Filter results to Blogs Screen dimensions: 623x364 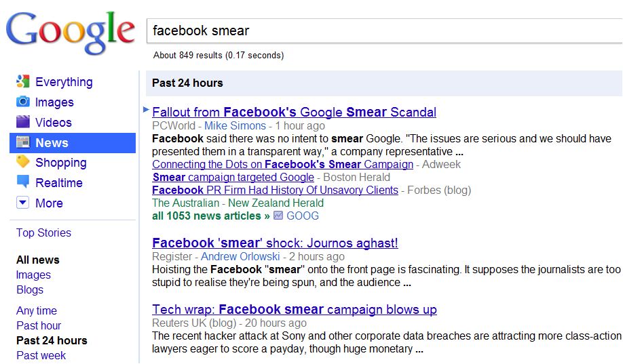(30, 289)
